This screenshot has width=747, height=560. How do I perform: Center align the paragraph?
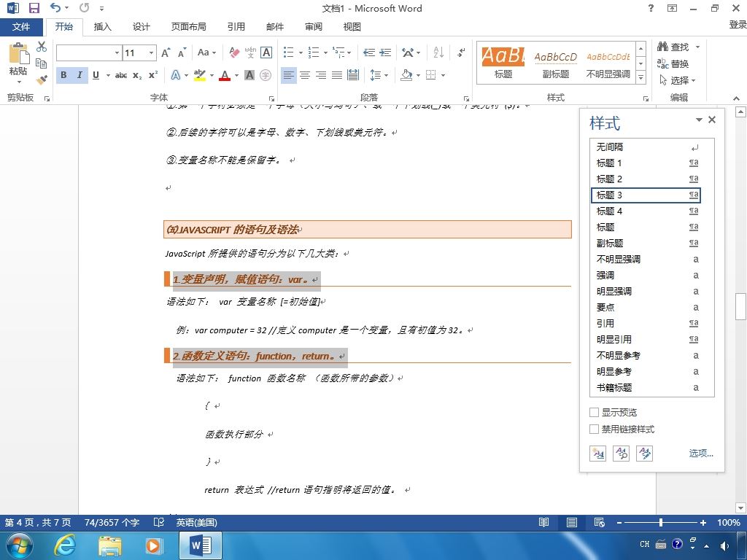pyautogui.click(x=305, y=75)
